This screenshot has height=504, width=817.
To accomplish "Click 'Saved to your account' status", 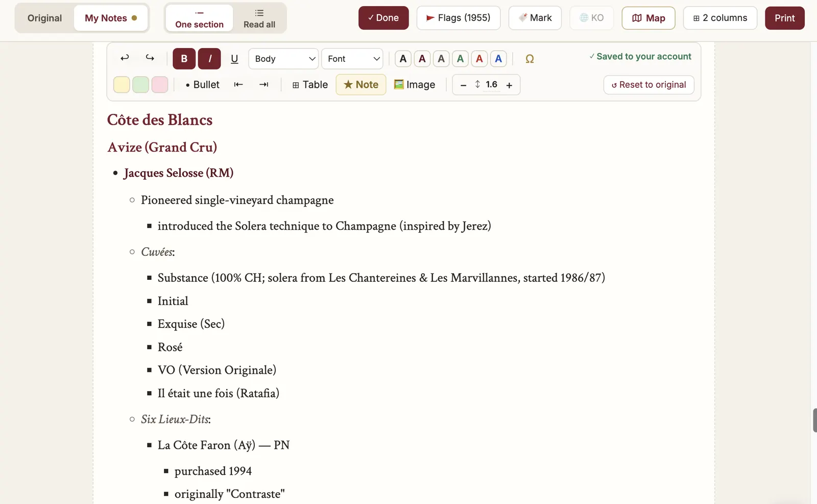I will point(640,57).
